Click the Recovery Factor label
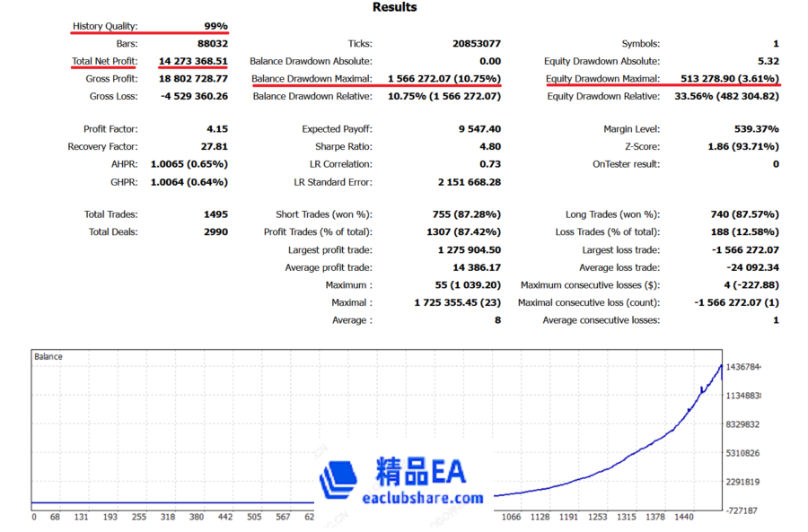Viewport: 808px width, 532px height. tap(102, 146)
